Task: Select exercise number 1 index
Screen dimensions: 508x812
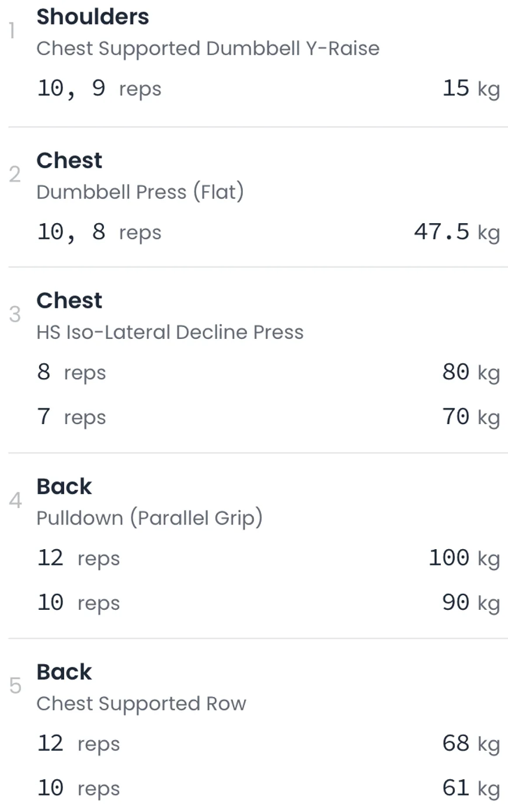Action: click(12, 30)
